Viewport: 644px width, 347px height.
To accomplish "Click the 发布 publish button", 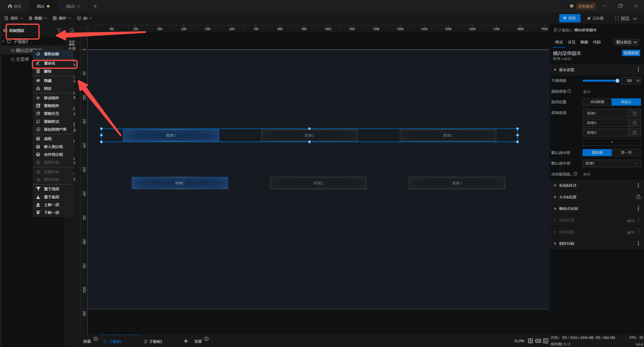I will pyautogui.click(x=570, y=18).
